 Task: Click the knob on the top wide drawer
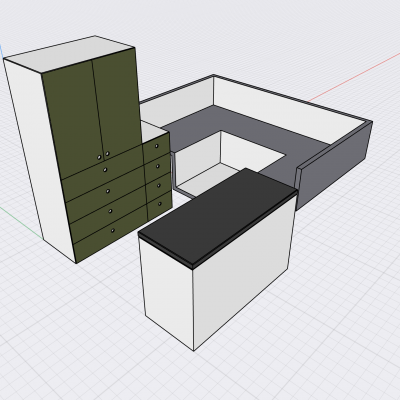pos(105,170)
